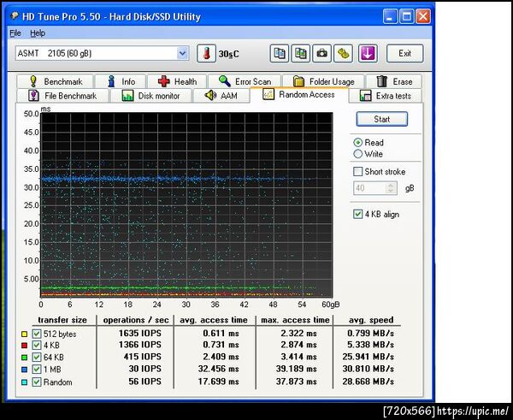This screenshot has height=420, width=513.
Task: Minimize the HD Tune Pro window
Action: coord(390,16)
